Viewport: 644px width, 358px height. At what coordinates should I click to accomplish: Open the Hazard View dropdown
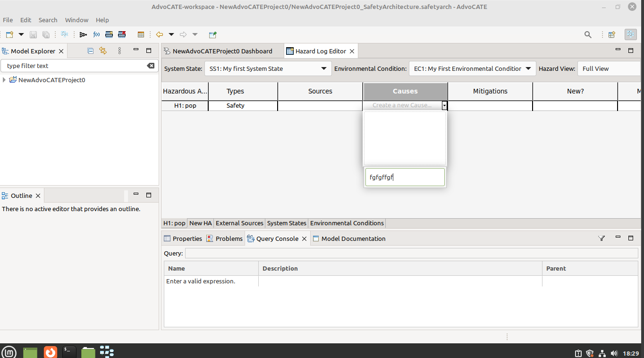coord(609,68)
